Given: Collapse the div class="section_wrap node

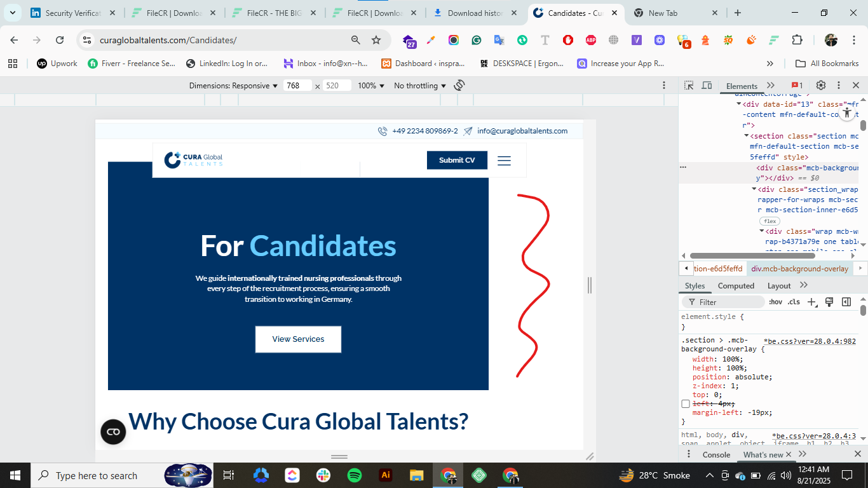Looking at the screenshot, I should [x=754, y=189].
